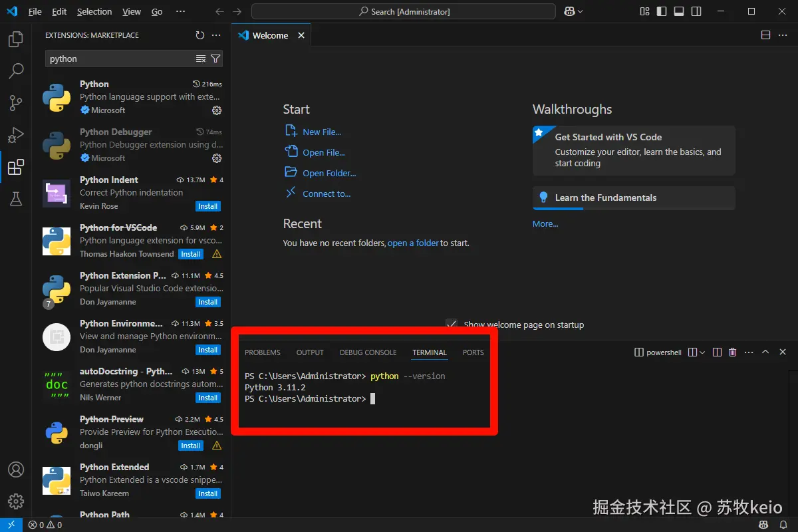Click warning icon on Python Preview
The image size is (798, 532).
pos(217,446)
